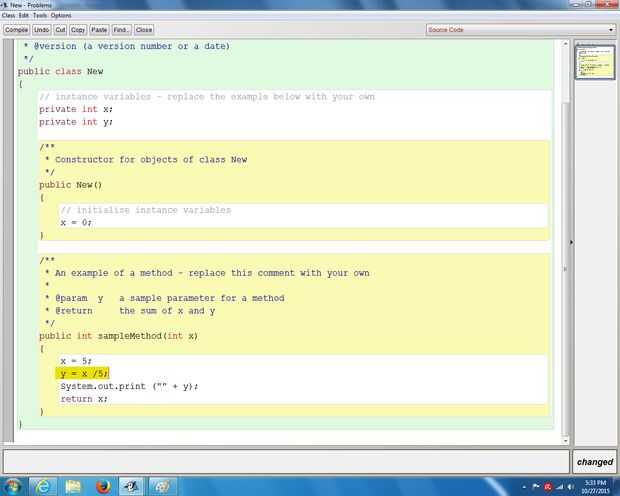Launch Internet Explorer from the taskbar

(42, 487)
